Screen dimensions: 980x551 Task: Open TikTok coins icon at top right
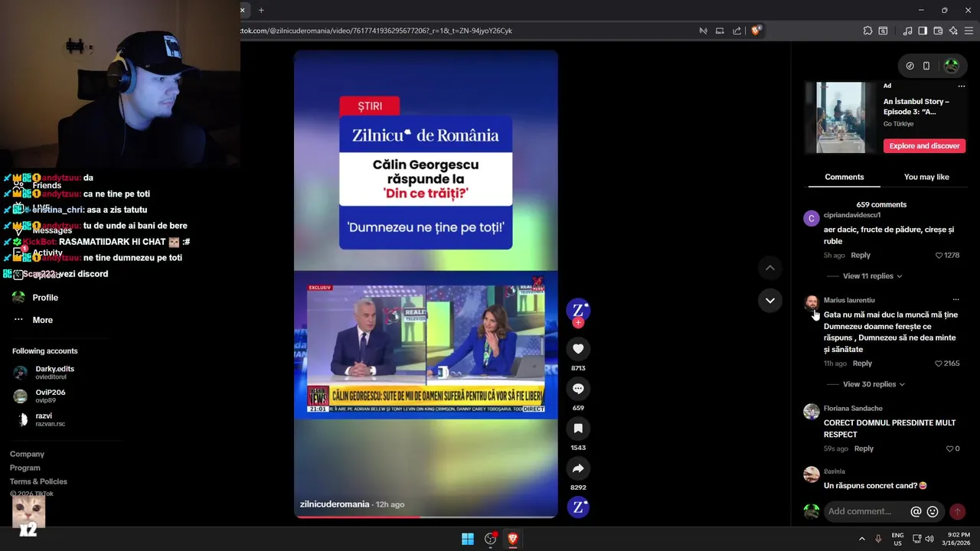[x=910, y=66]
